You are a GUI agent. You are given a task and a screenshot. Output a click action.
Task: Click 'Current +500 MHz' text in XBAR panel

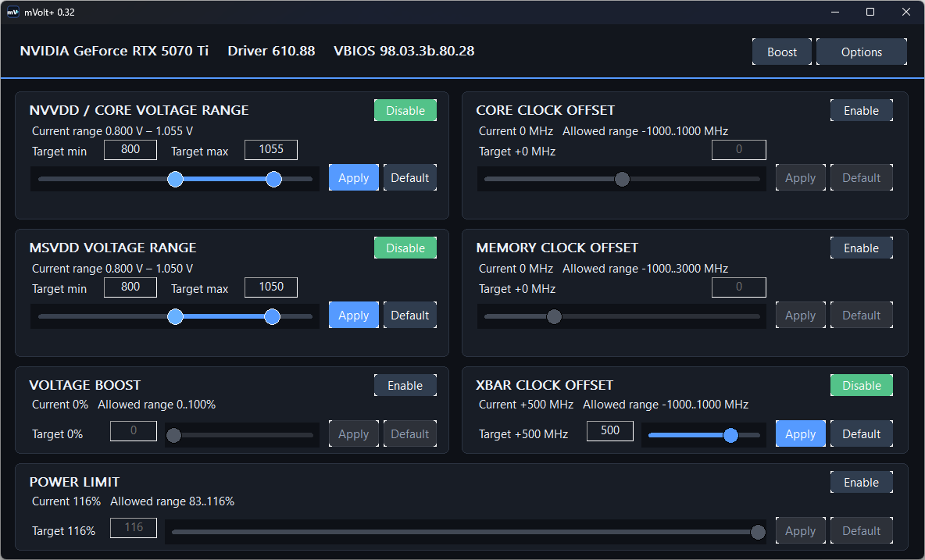[527, 405]
